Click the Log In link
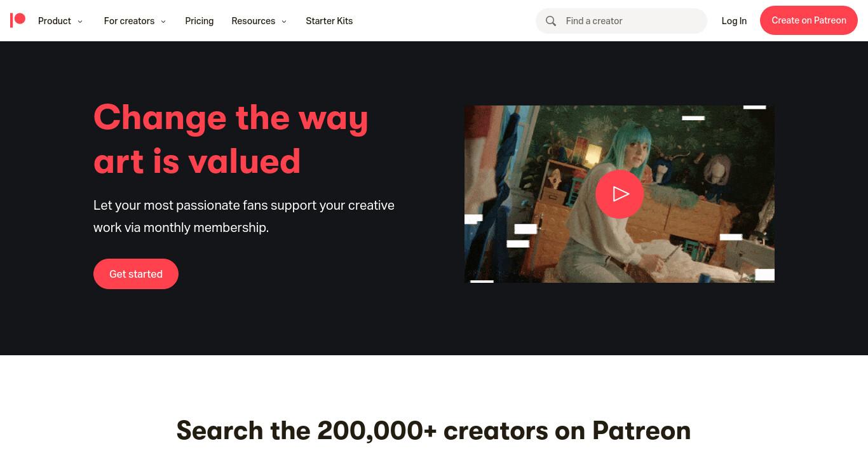This screenshot has width=868, height=469. click(x=734, y=21)
